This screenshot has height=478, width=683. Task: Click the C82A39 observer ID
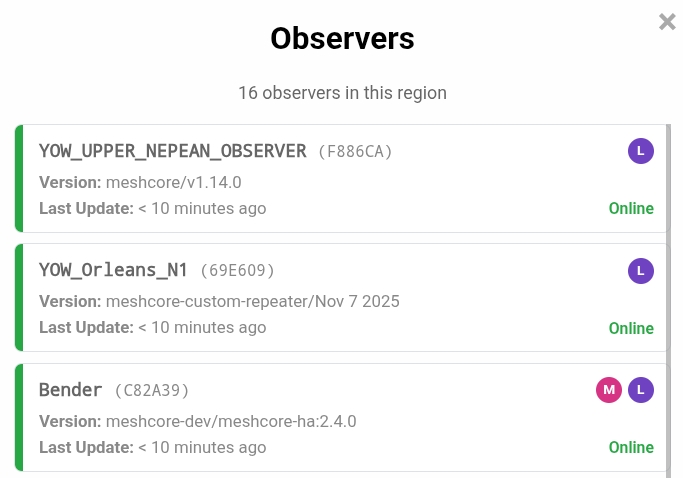152,391
